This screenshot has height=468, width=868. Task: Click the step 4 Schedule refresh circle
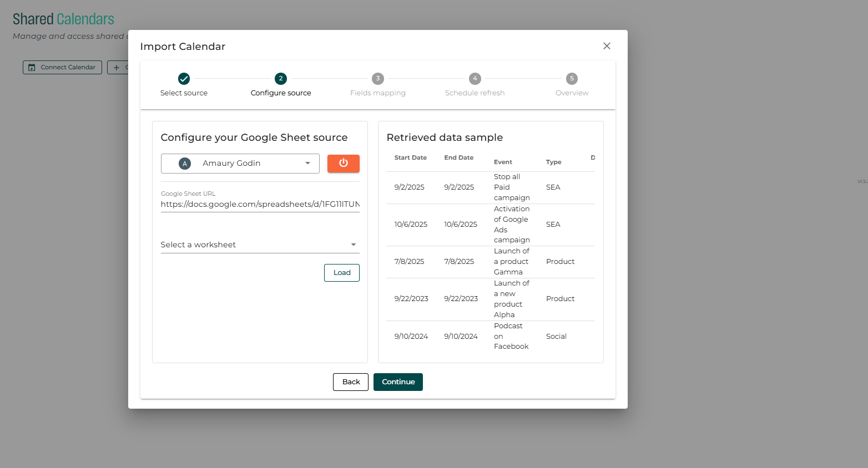475,79
